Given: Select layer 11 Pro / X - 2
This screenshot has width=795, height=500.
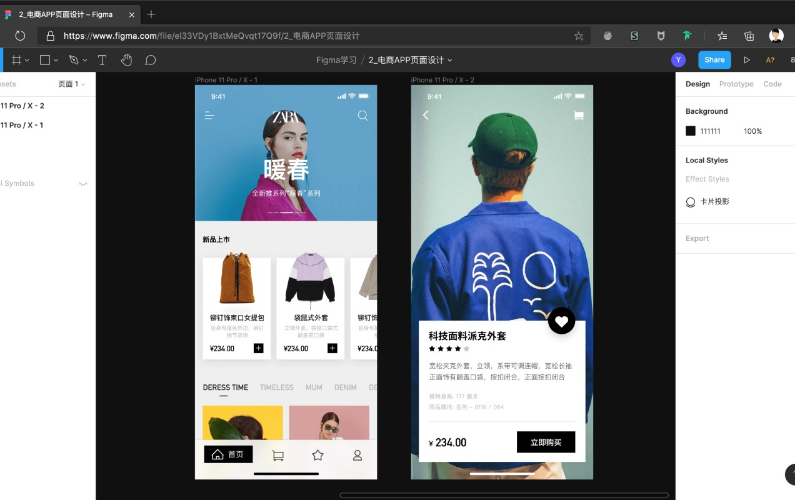Looking at the screenshot, I should pos(22,105).
